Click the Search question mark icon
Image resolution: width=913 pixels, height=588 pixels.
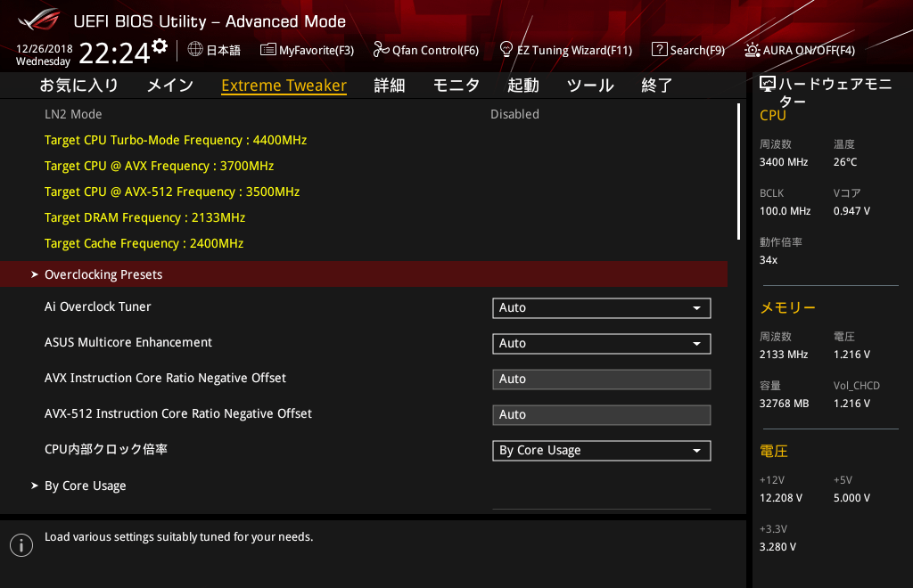click(659, 49)
